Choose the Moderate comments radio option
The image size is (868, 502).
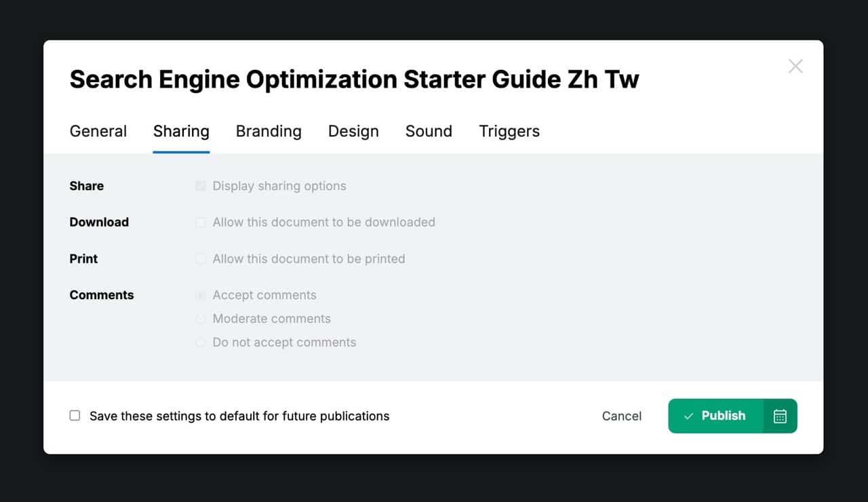pyautogui.click(x=200, y=319)
